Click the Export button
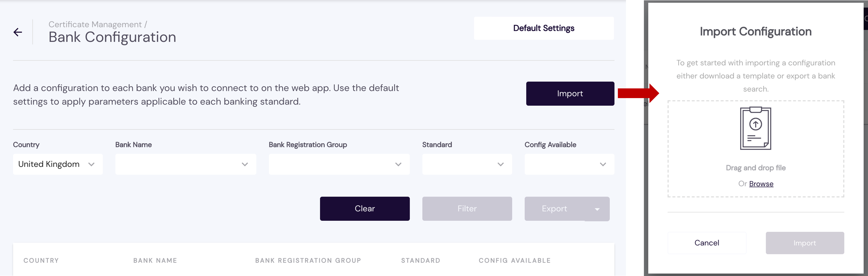This screenshot has width=868, height=276. 554,209
